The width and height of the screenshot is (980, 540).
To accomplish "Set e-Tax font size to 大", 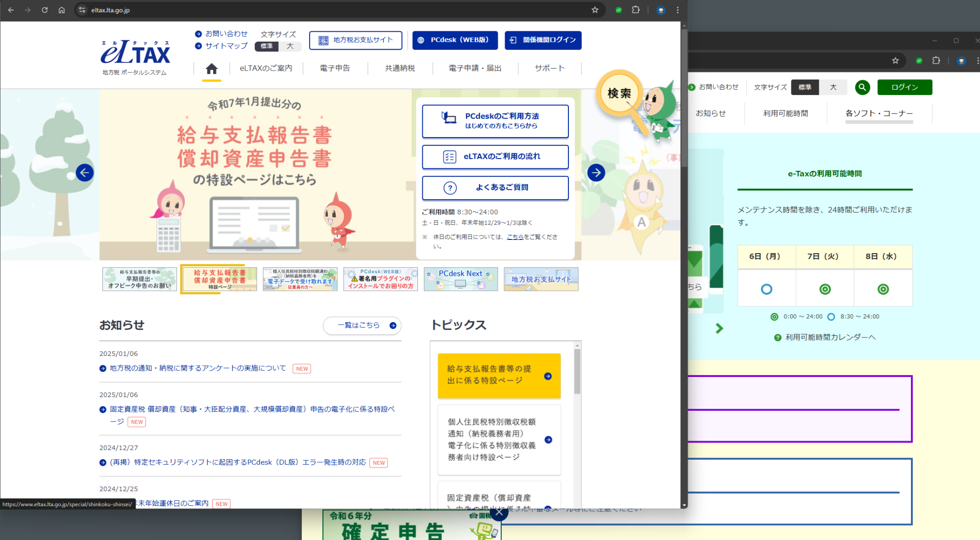I will (833, 87).
